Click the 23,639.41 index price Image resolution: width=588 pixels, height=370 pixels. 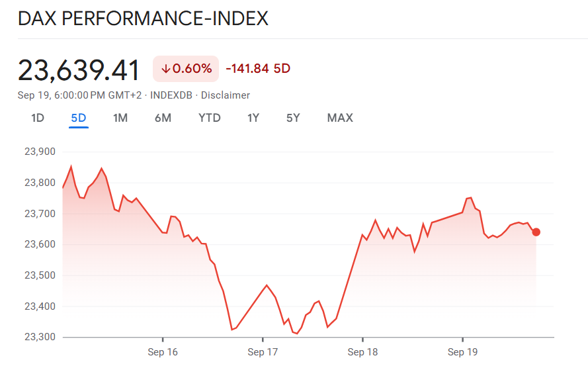point(79,70)
